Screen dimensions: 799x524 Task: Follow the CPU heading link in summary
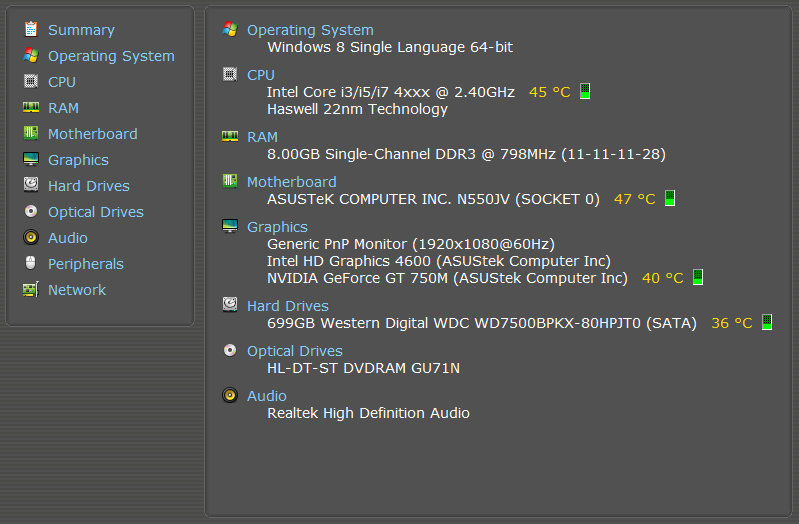tap(261, 75)
